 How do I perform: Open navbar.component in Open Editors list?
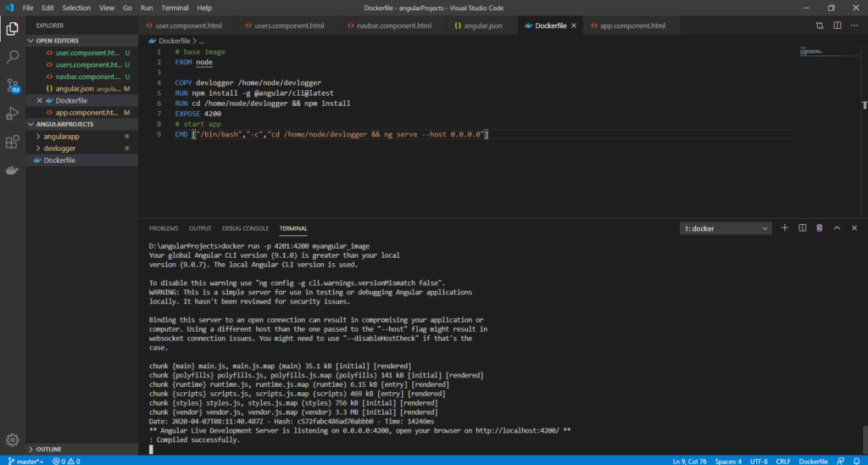(x=82, y=76)
